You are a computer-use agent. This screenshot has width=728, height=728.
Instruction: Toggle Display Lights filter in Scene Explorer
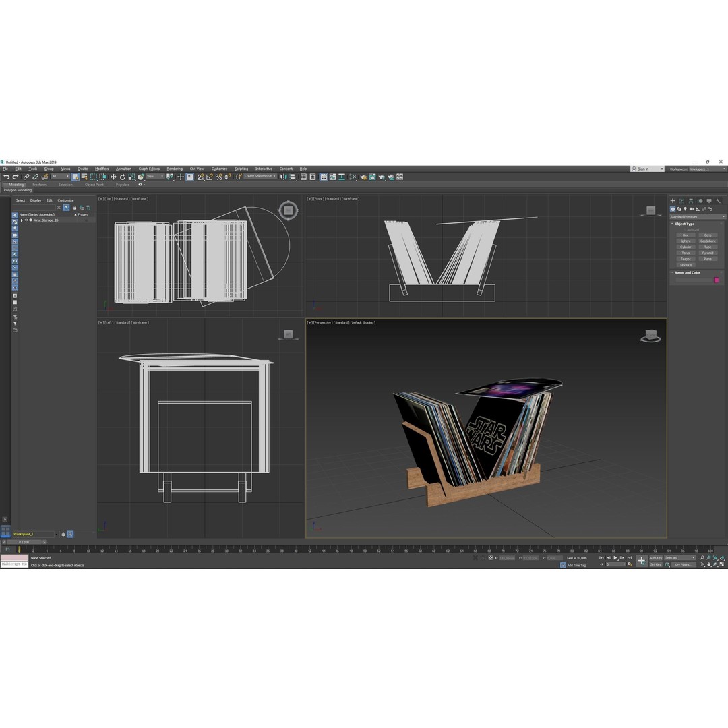(x=15, y=229)
